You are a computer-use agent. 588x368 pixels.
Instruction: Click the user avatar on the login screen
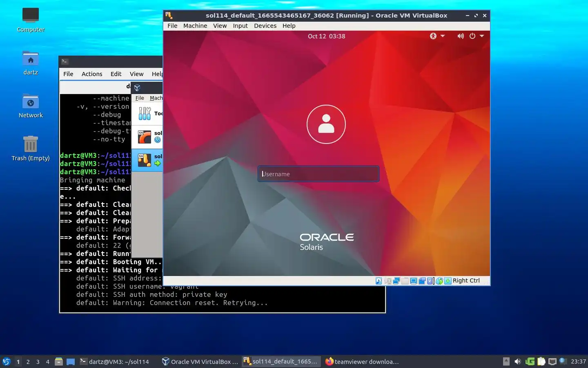[x=326, y=124]
